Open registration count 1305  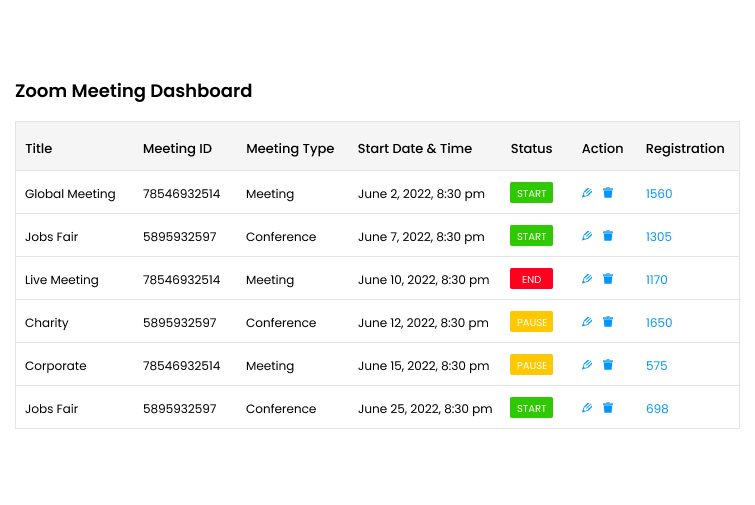659,236
